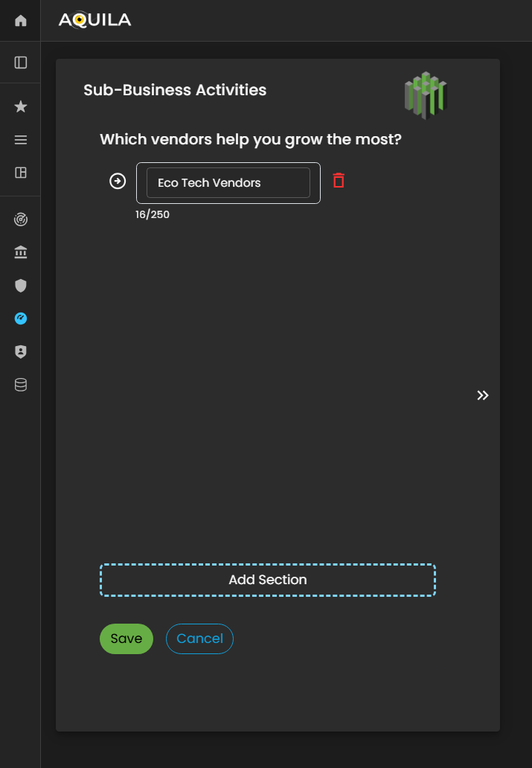Open the dashboard grid layout icon
This screenshot has height=768, width=532.
tap(21, 173)
